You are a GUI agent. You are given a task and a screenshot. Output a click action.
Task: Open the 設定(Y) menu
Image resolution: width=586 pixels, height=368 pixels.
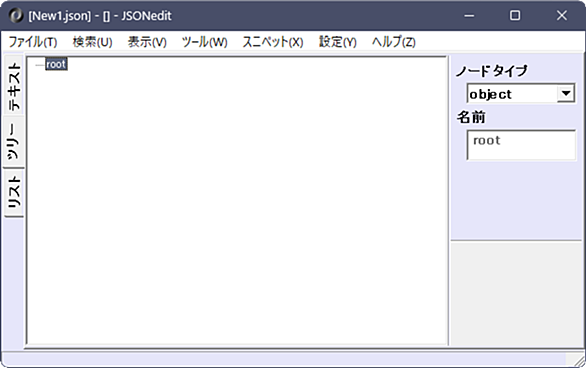tap(337, 42)
